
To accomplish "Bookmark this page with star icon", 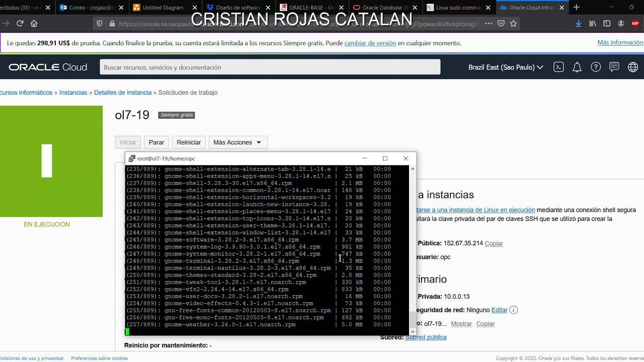I will pyautogui.click(x=513, y=24).
